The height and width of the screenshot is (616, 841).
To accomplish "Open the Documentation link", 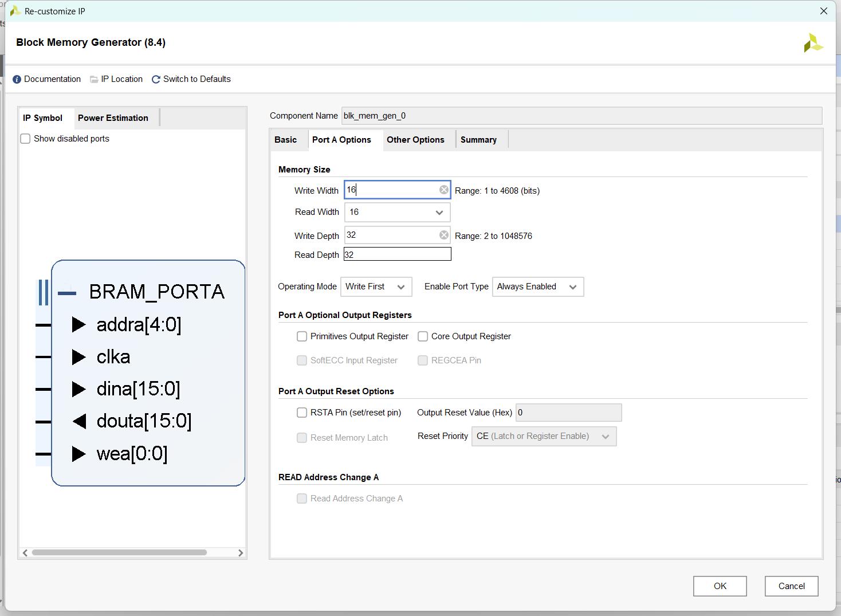I will (52, 79).
